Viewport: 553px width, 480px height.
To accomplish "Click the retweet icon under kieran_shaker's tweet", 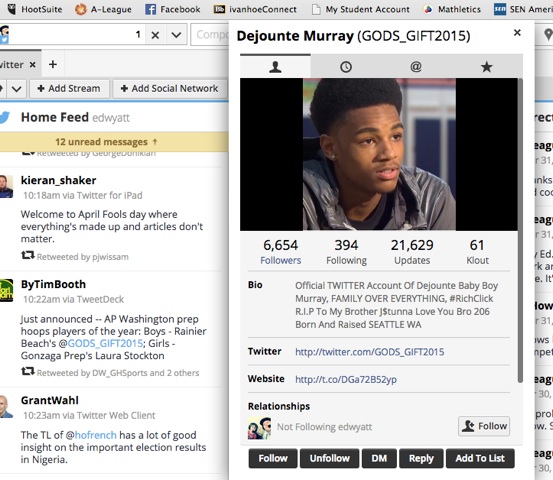I will pyautogui.click(x=28, y=255).
